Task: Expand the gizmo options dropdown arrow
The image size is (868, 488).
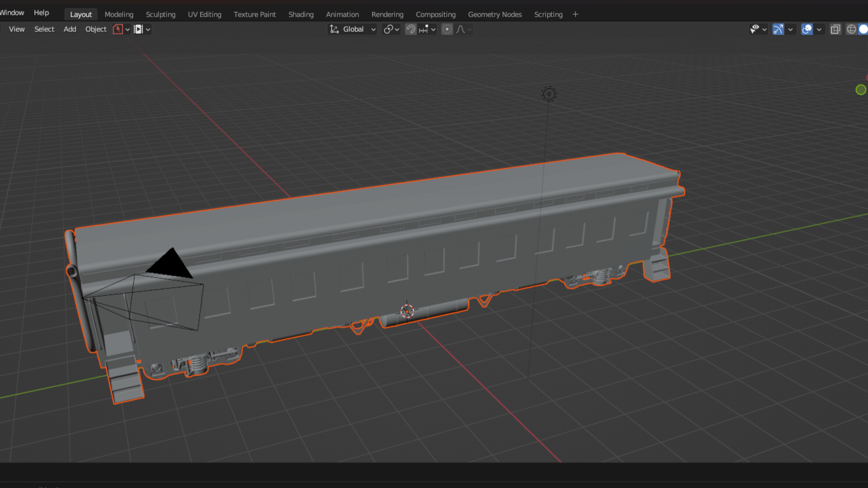Action: (x=790, y=29)
